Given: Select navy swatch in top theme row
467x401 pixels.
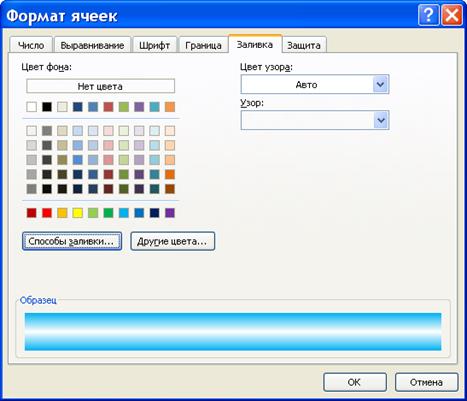Looking at the screenshot, I should pos(78,107).
